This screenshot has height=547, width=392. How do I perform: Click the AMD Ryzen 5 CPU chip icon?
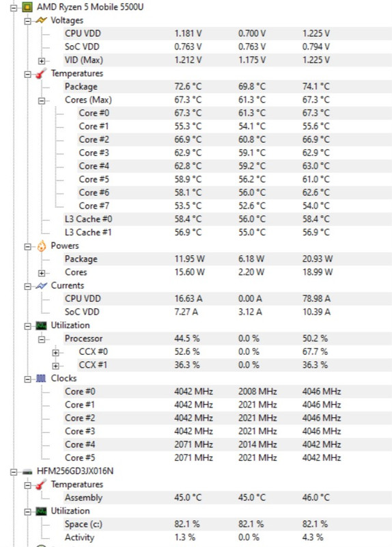[x=27, y=7]
